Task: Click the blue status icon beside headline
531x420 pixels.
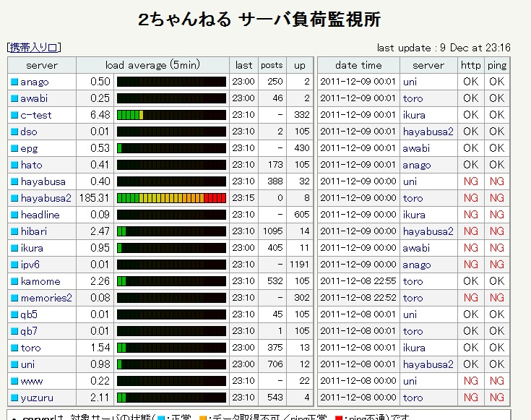Action: 14,215
